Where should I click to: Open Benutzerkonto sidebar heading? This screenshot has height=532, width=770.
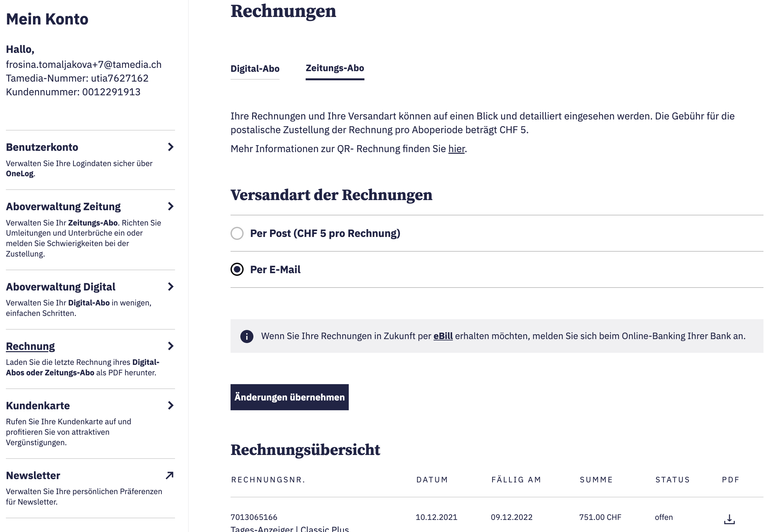(42, 147)
